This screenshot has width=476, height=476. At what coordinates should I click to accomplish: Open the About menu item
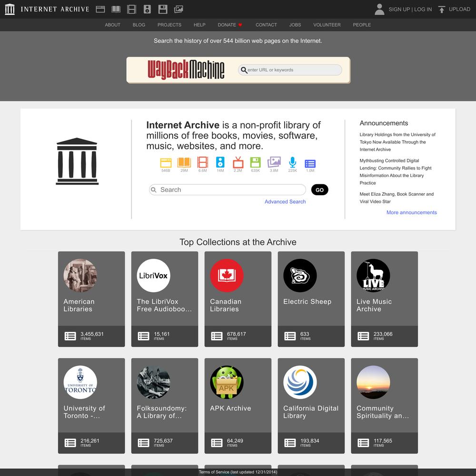pos(113,25)
